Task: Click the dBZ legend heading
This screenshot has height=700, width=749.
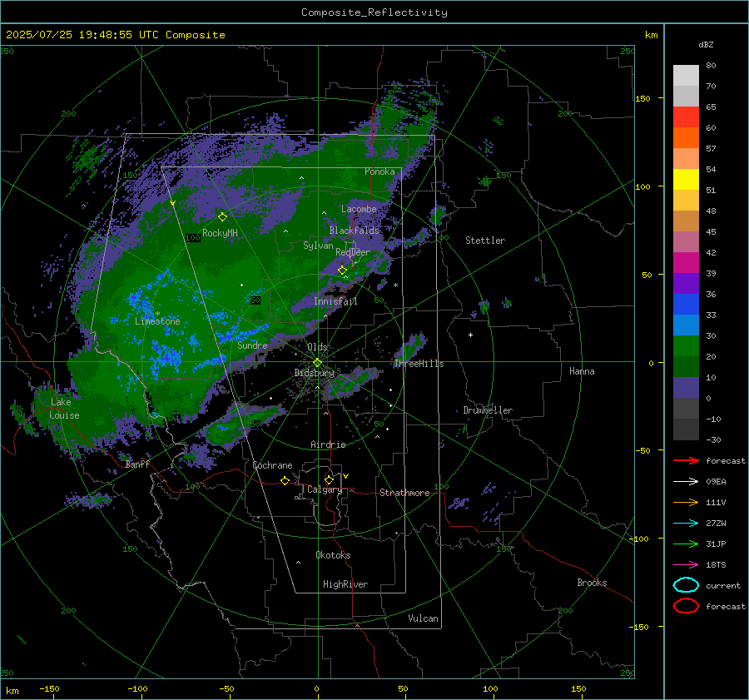Action: click(706, 44)
